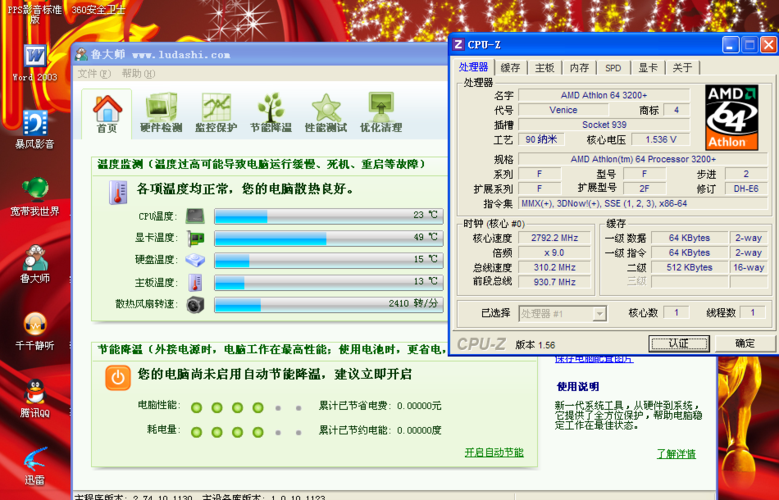The width and height of the screenshot is (779, 500).
Task: Click the CPU温度 chip icon
Action: [195, 216]
